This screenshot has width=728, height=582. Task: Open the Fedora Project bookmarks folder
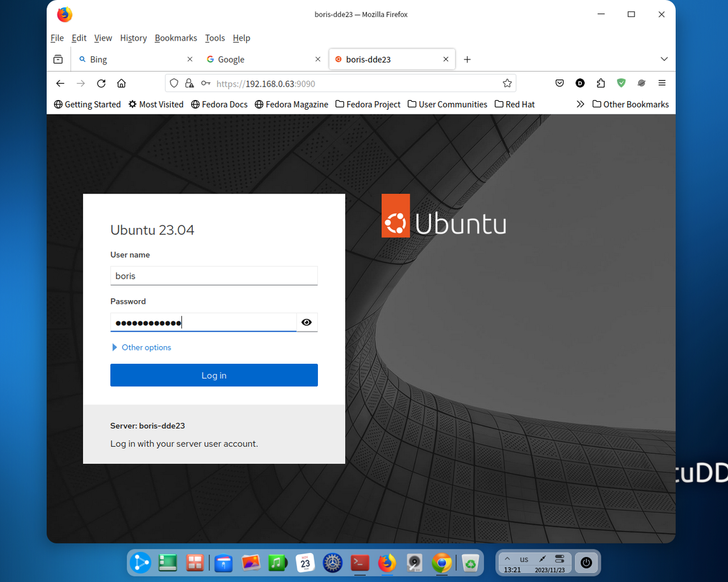pos(368,104)
